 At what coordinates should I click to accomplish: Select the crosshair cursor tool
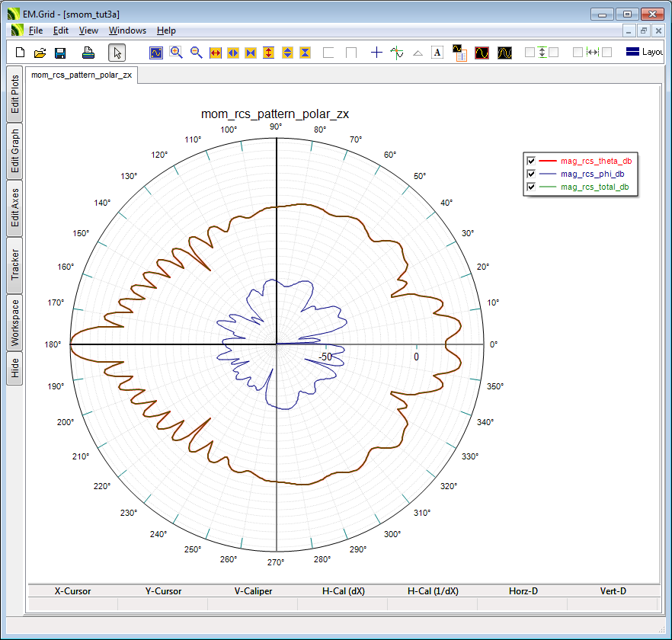(376, 53)
